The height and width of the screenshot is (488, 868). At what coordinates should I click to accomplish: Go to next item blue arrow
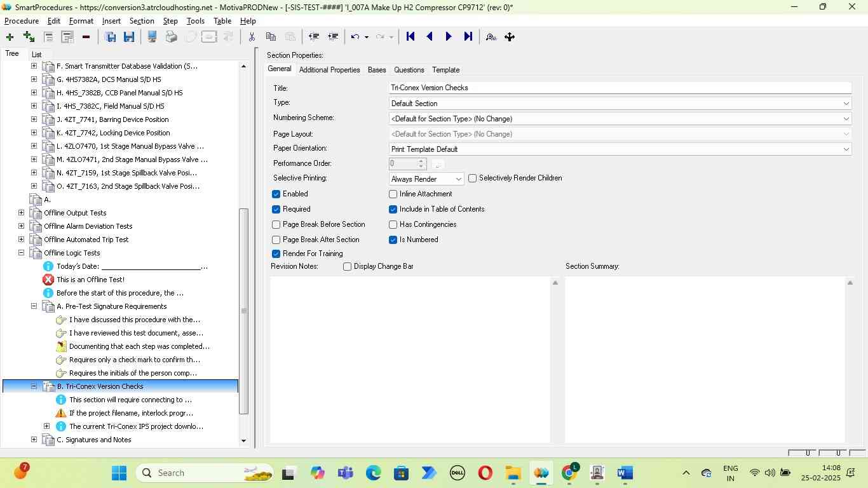point(449,37)
